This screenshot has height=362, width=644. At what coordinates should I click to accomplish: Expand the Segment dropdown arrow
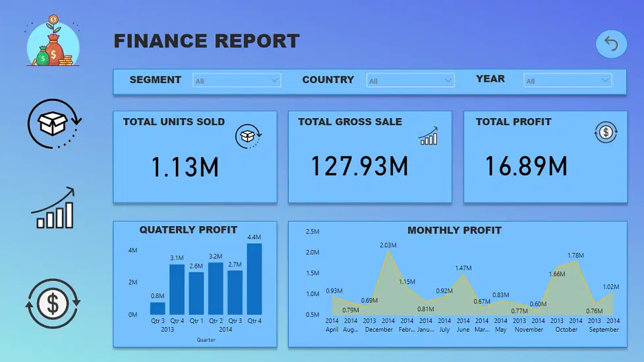point(274,80)
